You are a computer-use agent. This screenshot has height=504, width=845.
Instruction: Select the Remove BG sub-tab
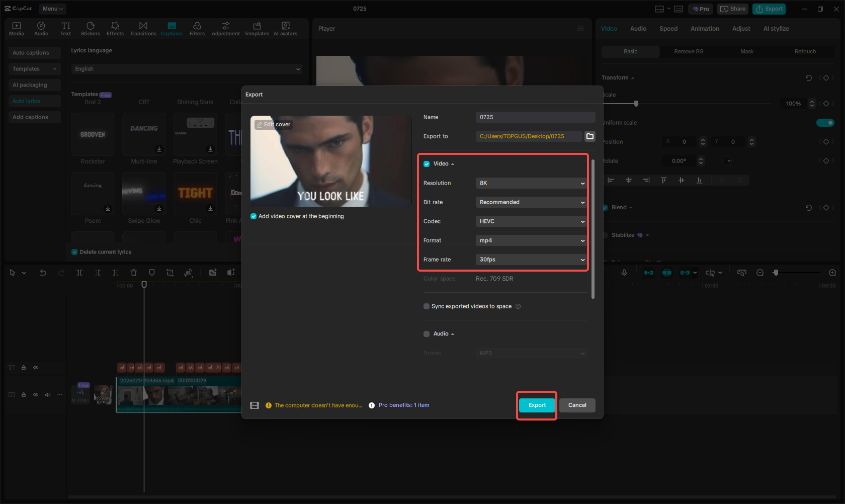(x=689, y=52)
